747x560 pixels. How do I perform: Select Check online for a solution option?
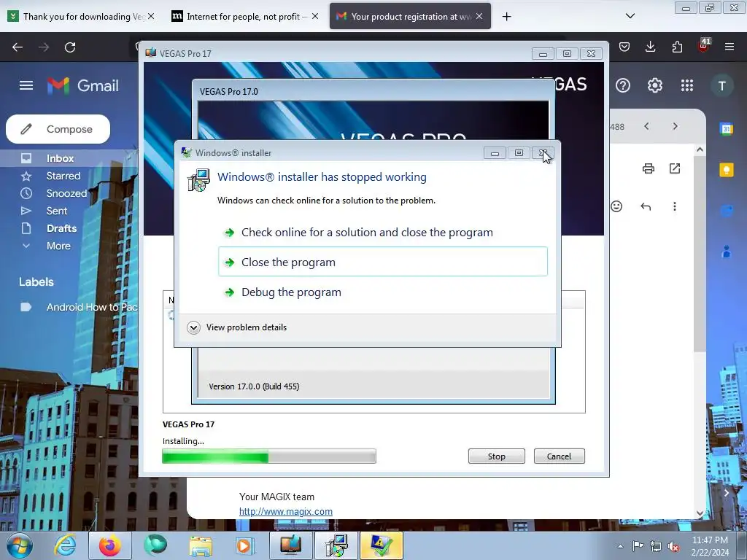pos(382,233)
